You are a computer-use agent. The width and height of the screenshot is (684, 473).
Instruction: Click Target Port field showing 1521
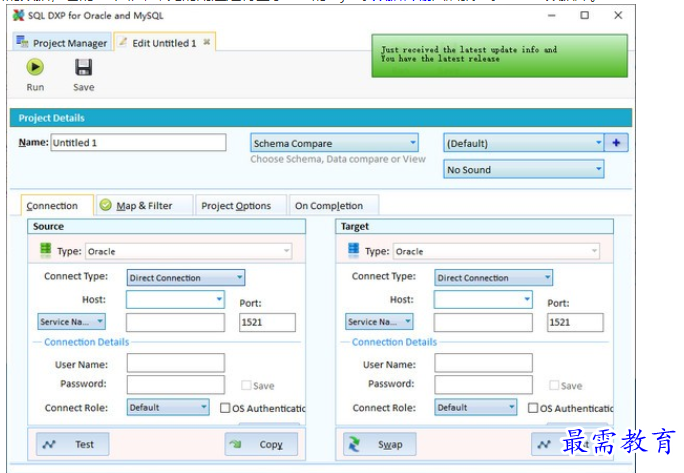575,322
